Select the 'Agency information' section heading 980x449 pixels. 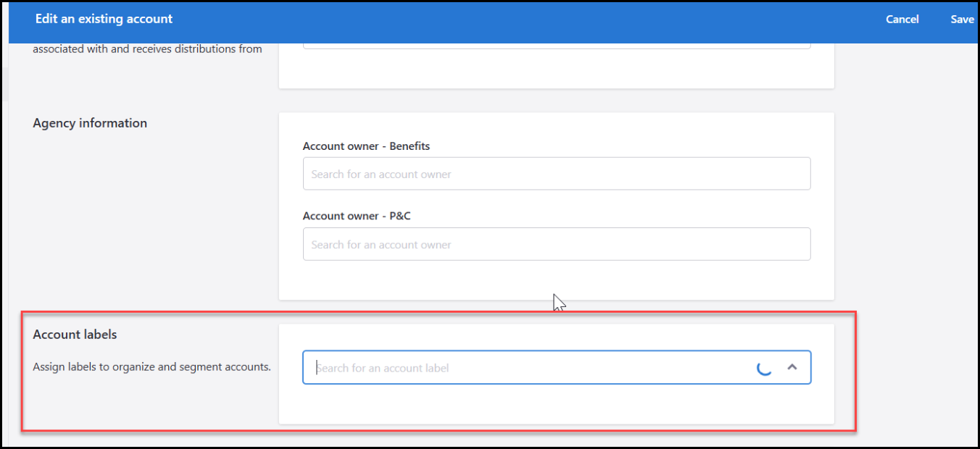(x=90, y=123)
